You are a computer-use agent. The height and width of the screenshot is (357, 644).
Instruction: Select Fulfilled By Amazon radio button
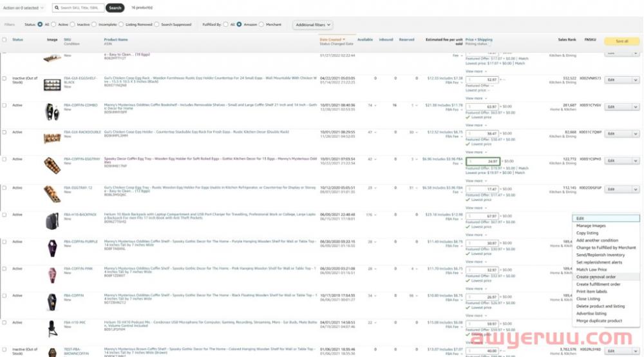pyautogui.click(x=239, y=24)
